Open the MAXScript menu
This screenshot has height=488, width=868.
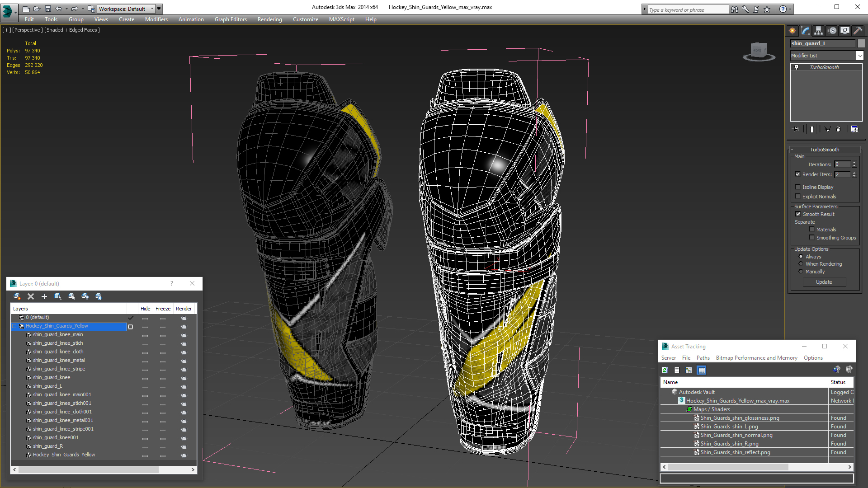[341, 19]
